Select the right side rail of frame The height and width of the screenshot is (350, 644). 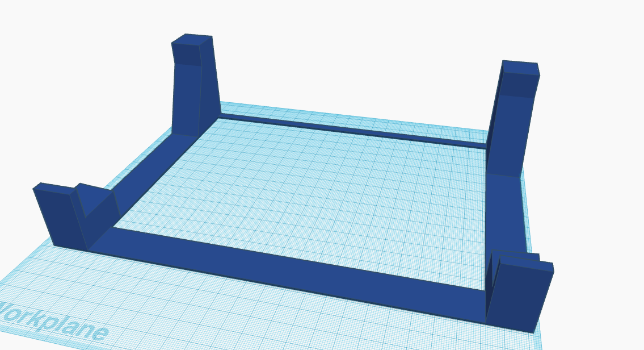coord(505,214)
